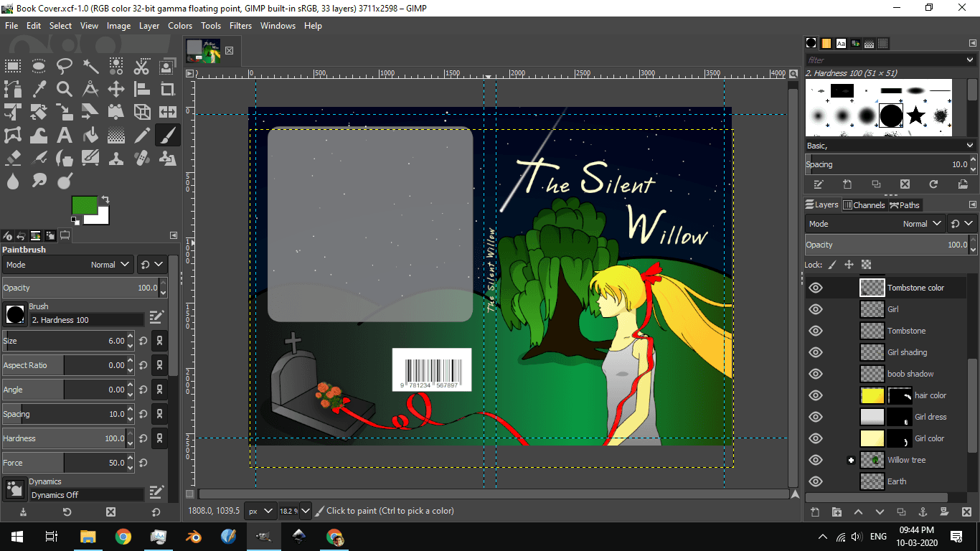Choose the Bucket Fill tool
The image size is (980, 551).
click(x=90, y=134)
